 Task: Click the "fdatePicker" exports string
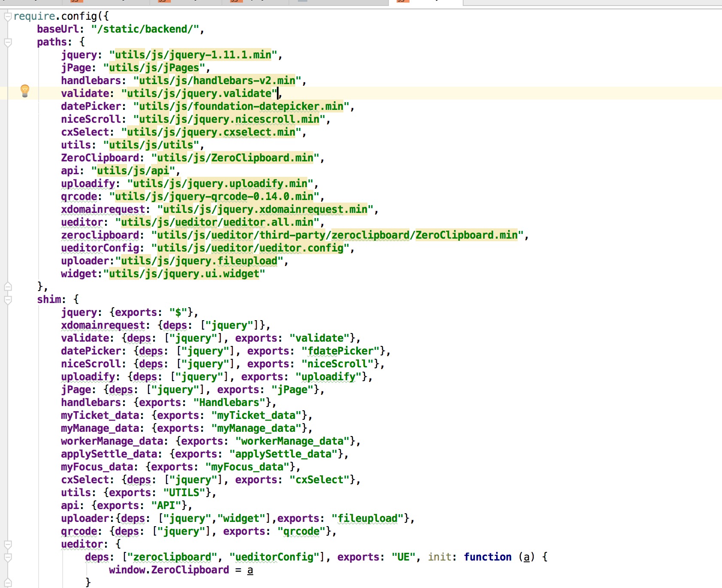point(340,351)
